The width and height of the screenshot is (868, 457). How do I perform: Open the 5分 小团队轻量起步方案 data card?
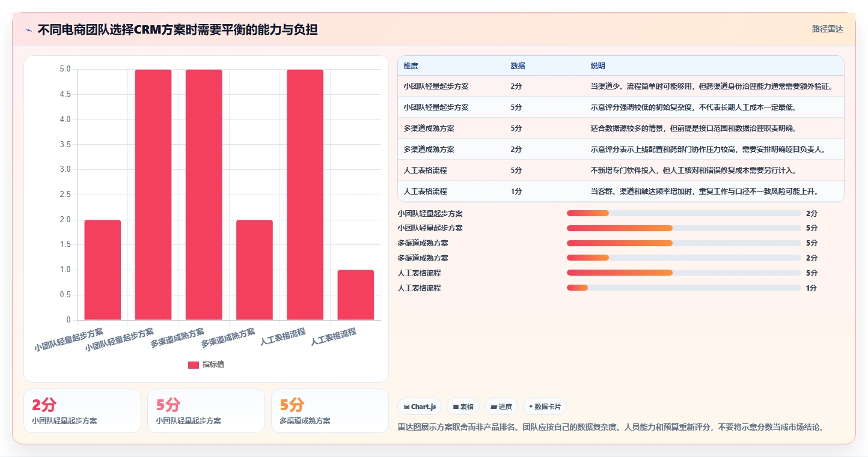click(x=206, y=411)
